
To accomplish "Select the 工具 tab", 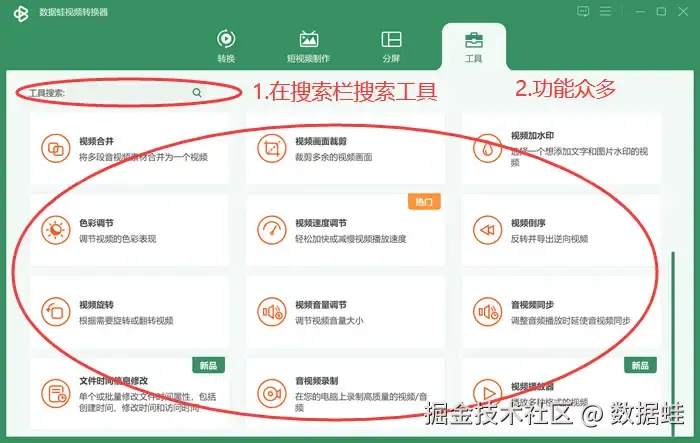I will (x=474, y=47).
